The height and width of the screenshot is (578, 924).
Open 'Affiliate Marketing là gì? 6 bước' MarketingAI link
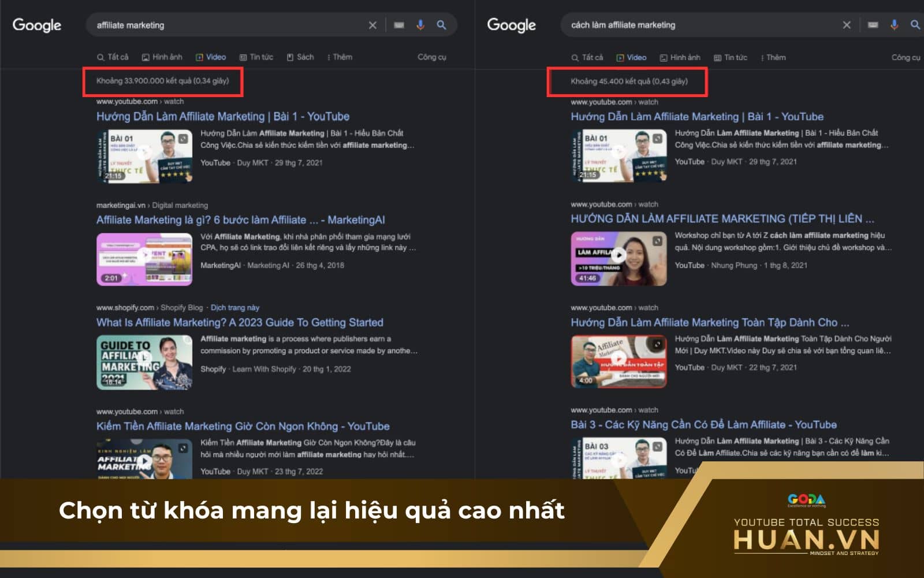tap(240, 220)
